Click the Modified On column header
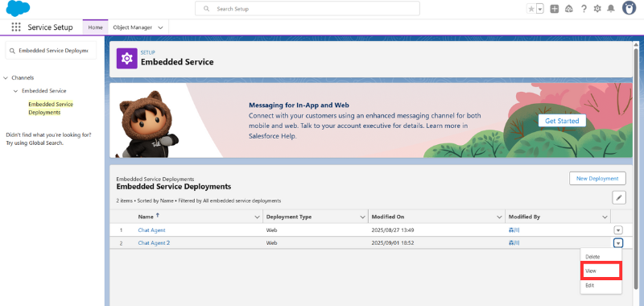 (x=388, y=217)
